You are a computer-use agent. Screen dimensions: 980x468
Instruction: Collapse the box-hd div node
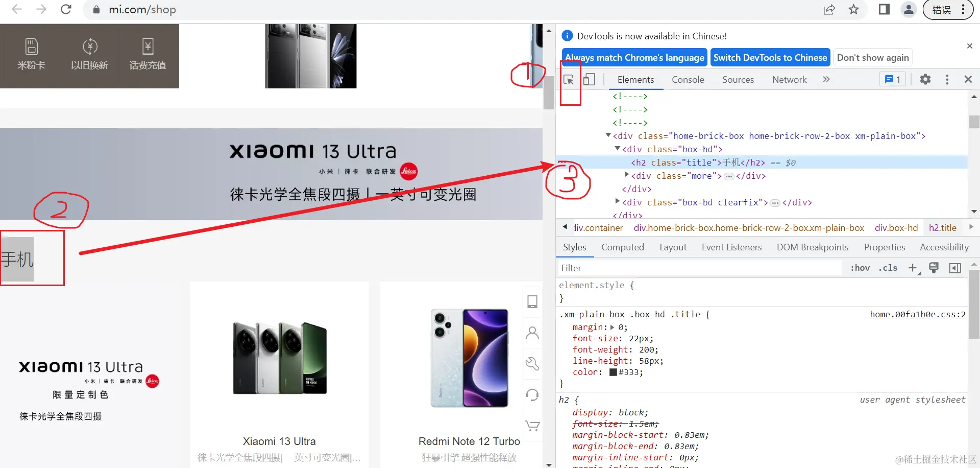tap(618, 149)
